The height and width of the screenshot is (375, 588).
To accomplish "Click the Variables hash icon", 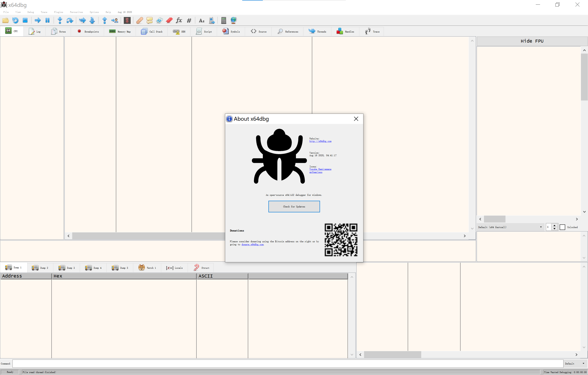I will tap(189, 20).
